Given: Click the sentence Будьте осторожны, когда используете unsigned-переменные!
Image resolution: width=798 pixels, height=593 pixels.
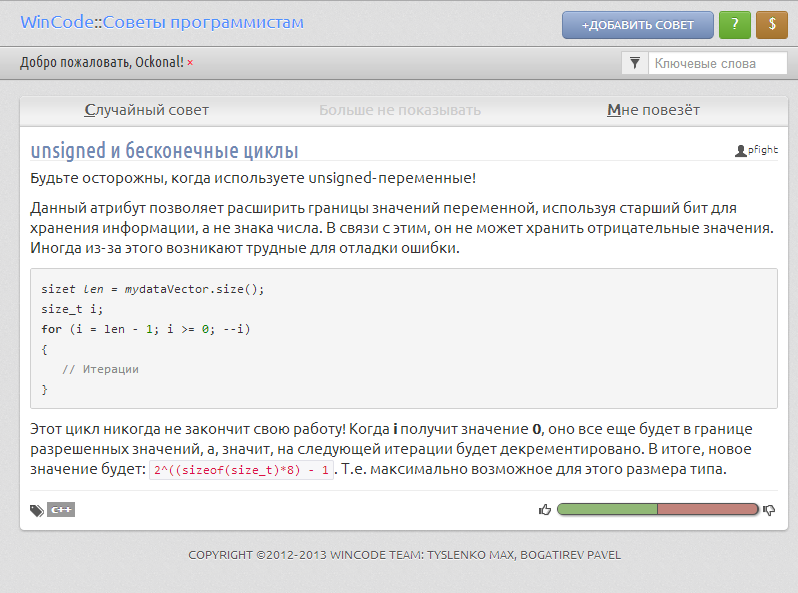Looking at the screenshot, I should pos(253,178).
